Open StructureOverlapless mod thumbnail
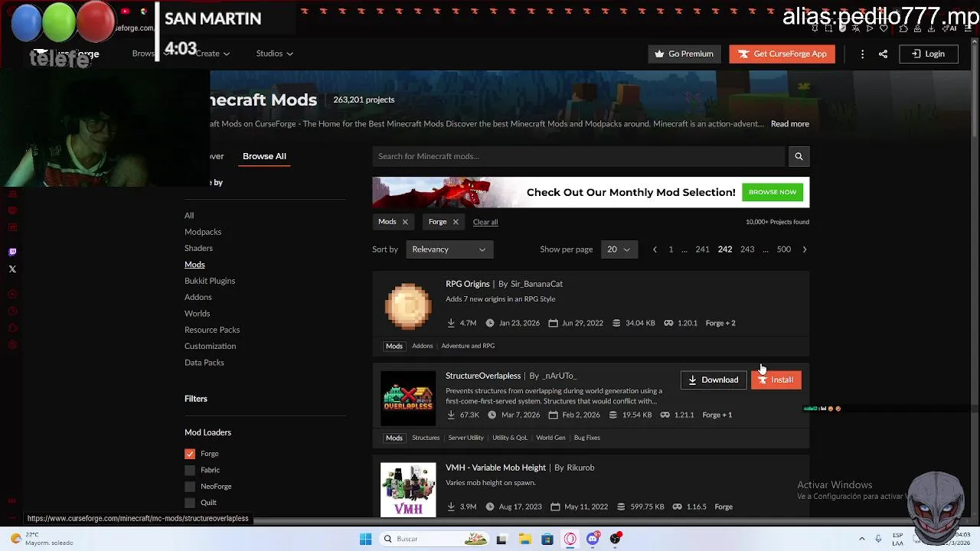Screen dimensions: 980x551 tap(408, 398)
